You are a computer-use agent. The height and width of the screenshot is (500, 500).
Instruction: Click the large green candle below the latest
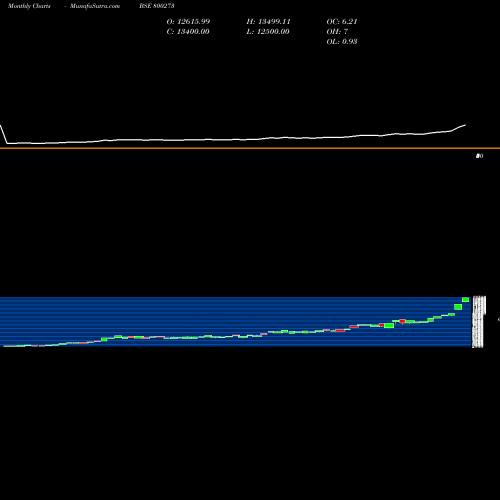click(458, 307)
